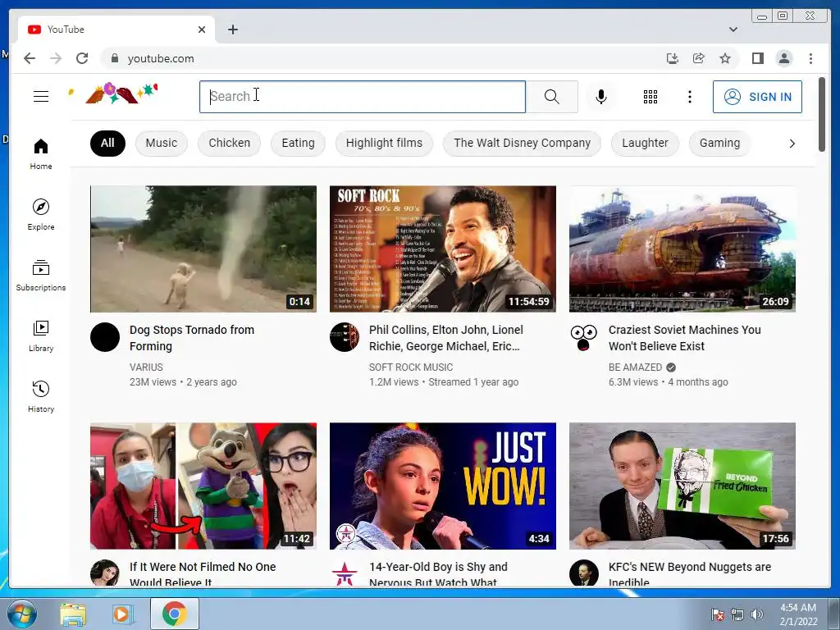Open the VARIUS channel name link

tap(146, 367)
